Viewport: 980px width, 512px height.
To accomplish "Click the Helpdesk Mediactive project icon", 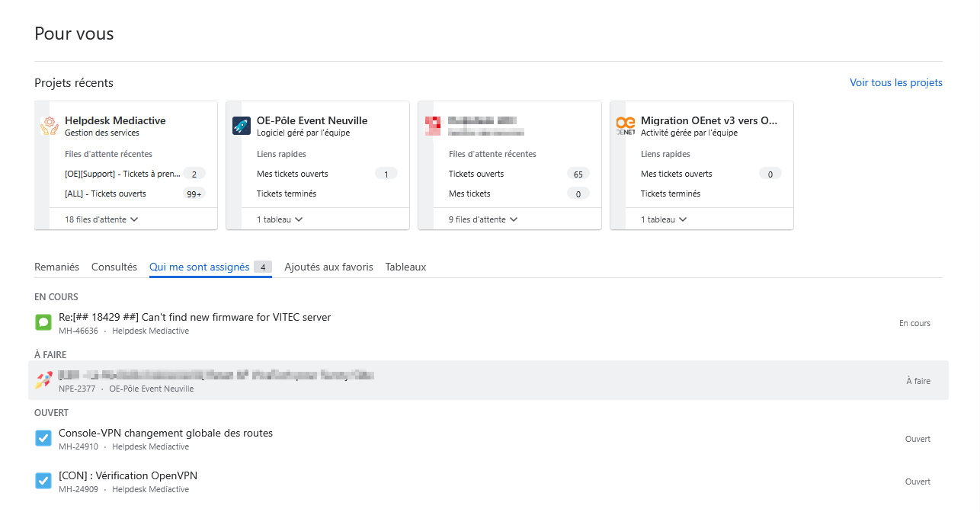I will tap(50, 126).
